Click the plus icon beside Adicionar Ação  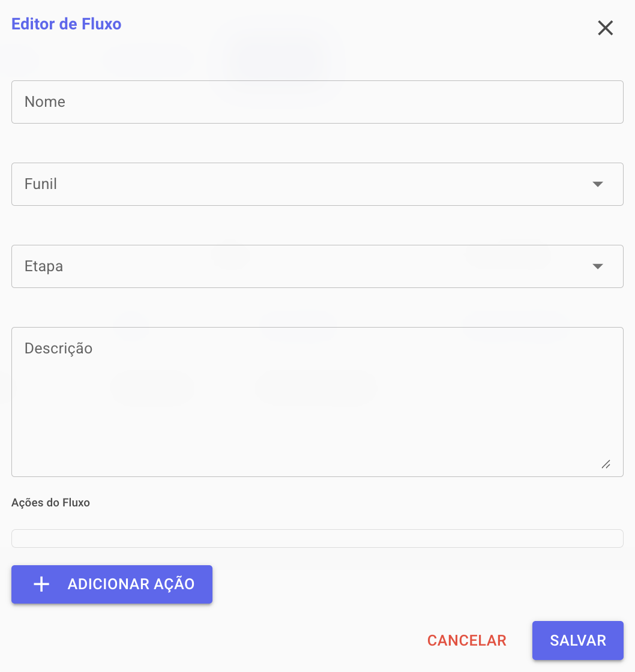41,584
